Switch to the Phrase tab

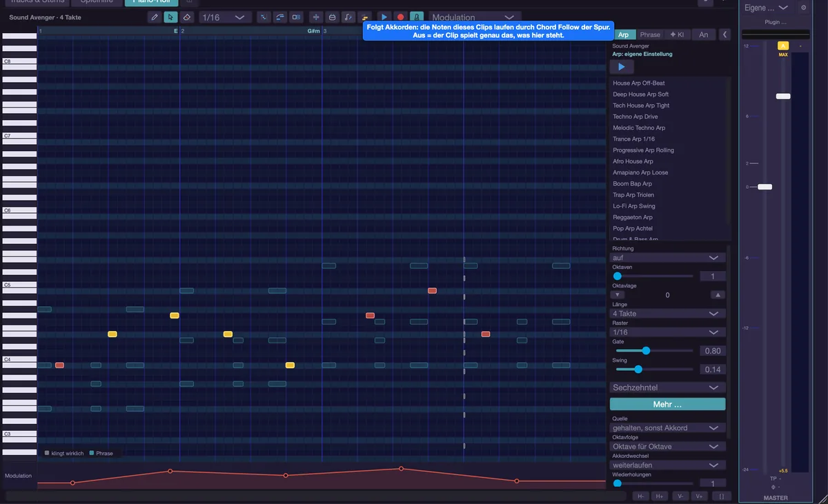(650, 34)
